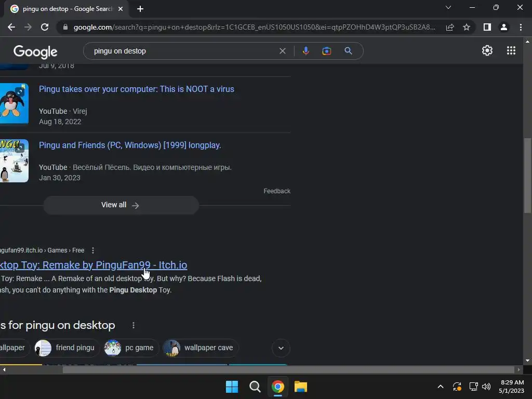Open a new browser tab
Viewport: 532px width, 399px height.
pos(140,9)
